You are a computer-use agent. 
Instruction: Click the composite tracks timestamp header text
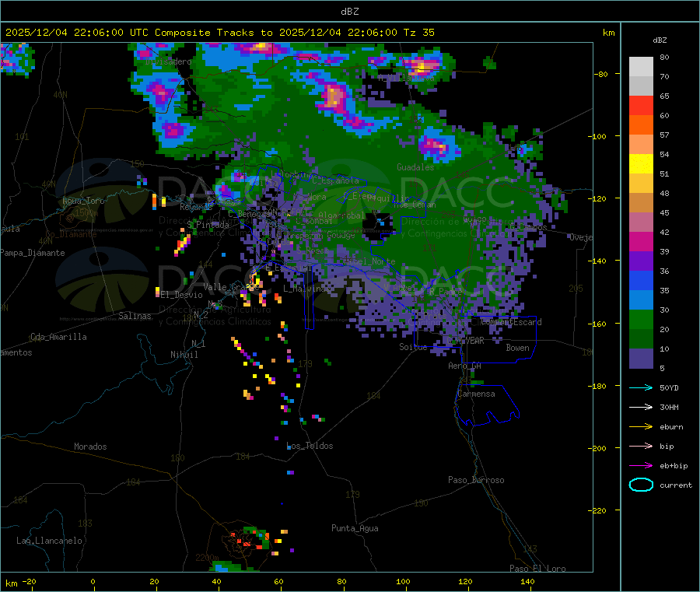219,33
